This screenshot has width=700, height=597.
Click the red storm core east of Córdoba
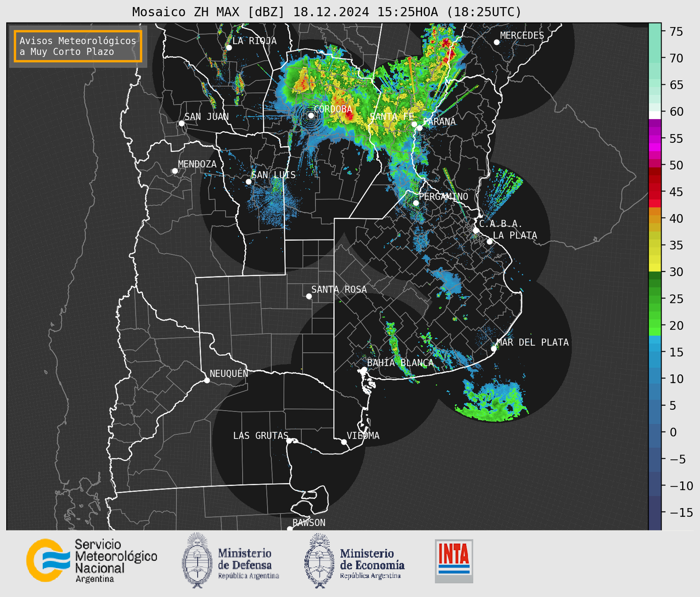(349, 115)
